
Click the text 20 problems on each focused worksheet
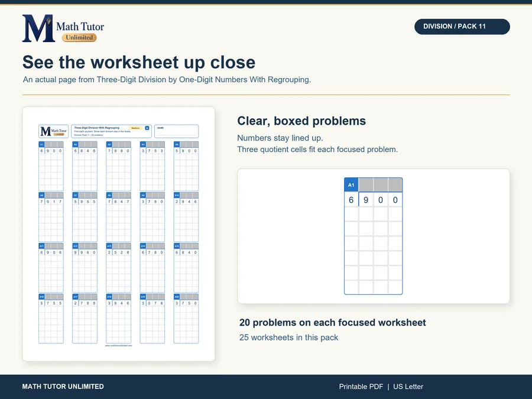(332, 323)
